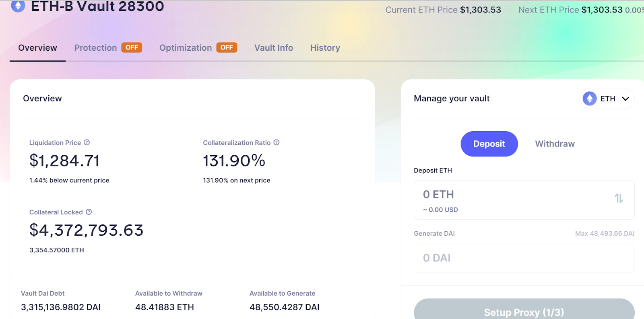Click the ETH token icon in selector
The width and height of the screenshot is (644, 319).
pos(590,99)
